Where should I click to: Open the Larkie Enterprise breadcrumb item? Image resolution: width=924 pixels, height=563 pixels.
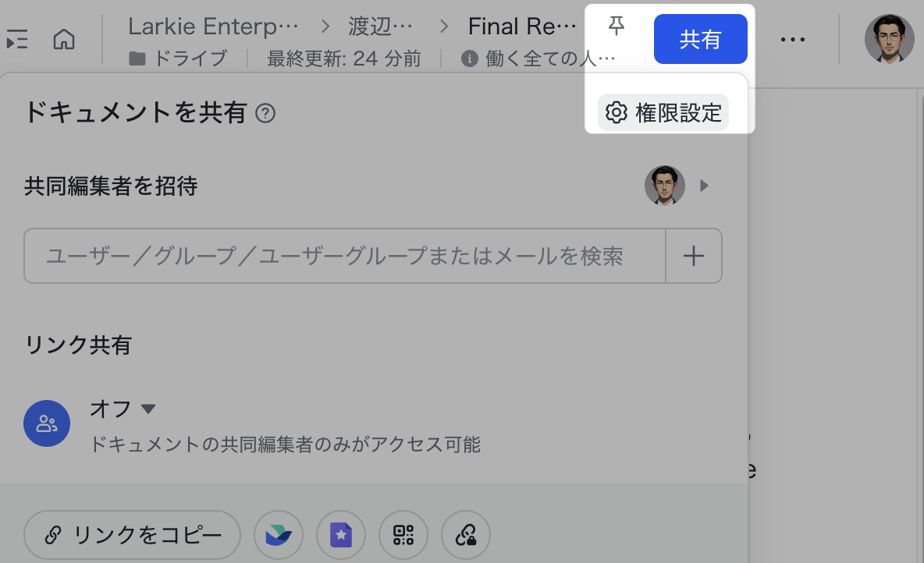(x=213, y=27)
